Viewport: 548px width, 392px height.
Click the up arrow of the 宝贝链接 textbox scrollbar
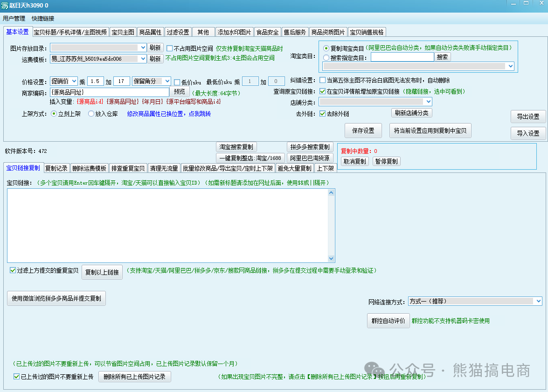click(x=332, y=193)
